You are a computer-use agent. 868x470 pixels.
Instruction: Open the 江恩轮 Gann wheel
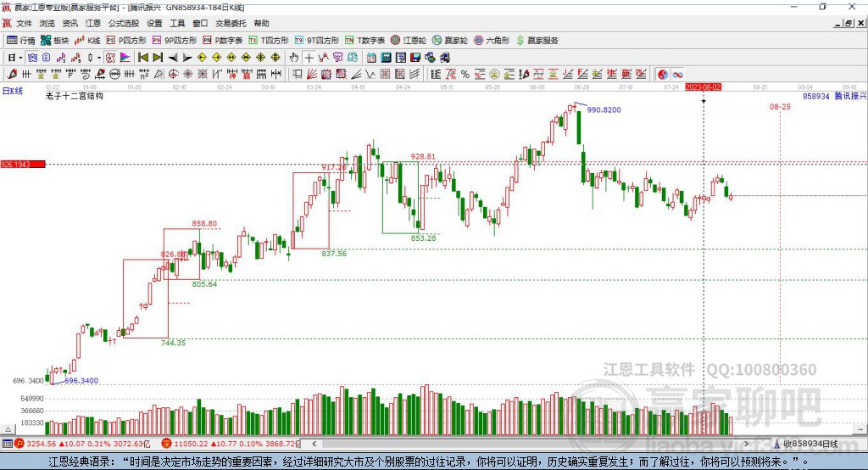coord(409,41)
